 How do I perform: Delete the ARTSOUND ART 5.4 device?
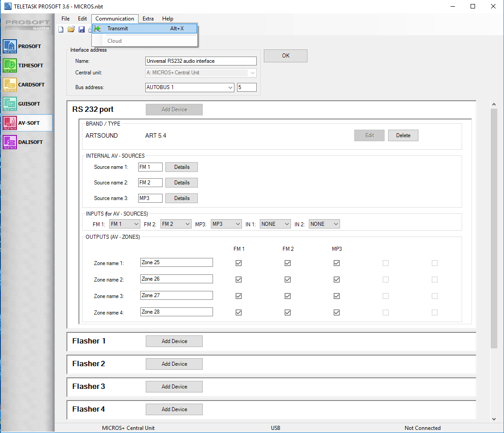[x=403, y=135]
